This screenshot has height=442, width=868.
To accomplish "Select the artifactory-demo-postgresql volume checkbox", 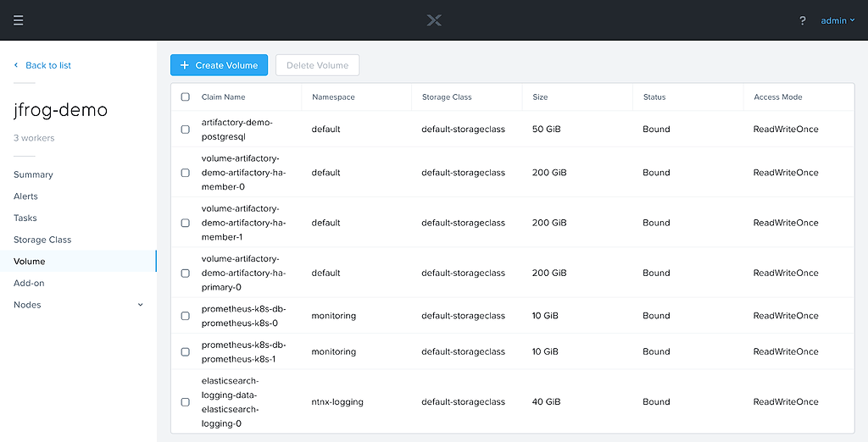I will click(x=186, y=130).
